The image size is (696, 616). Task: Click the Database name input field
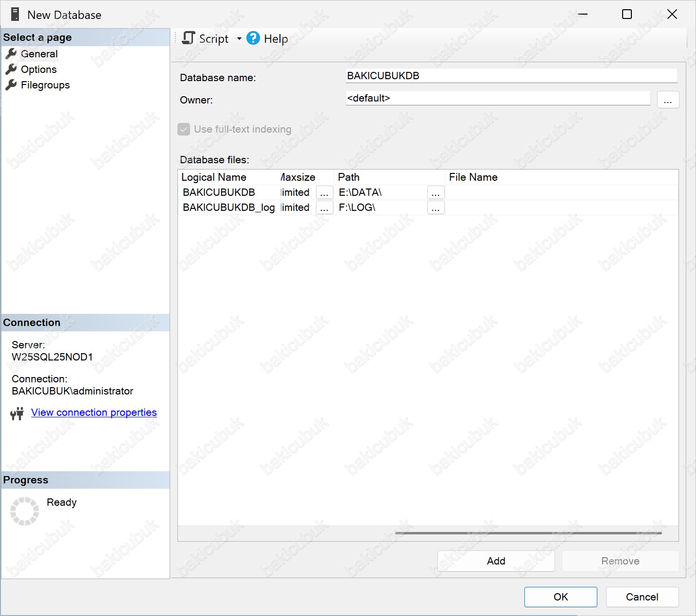point(511,76)
